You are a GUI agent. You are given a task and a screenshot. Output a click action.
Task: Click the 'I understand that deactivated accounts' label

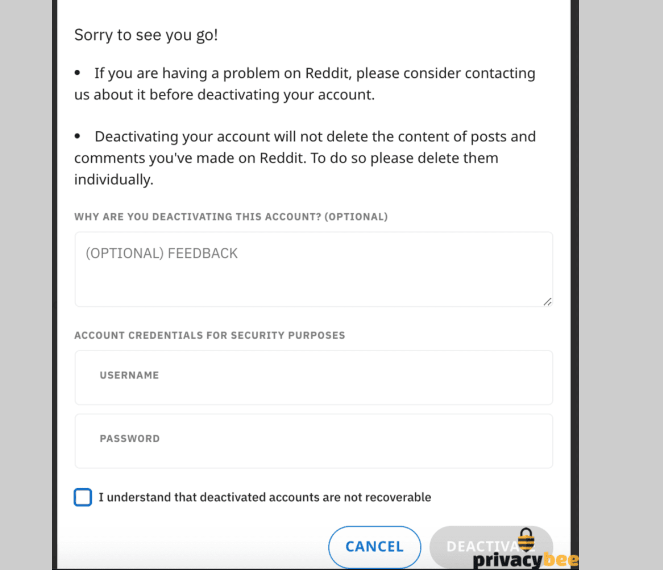click(x=265, y=497)
